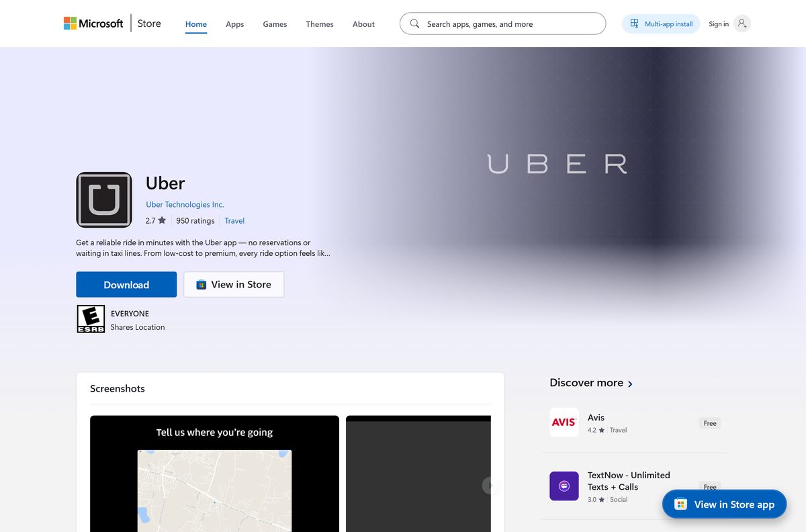This screenshot has height=532, width=806.
Task: Focus the search apps and games field
Action: tap(502, 24)
